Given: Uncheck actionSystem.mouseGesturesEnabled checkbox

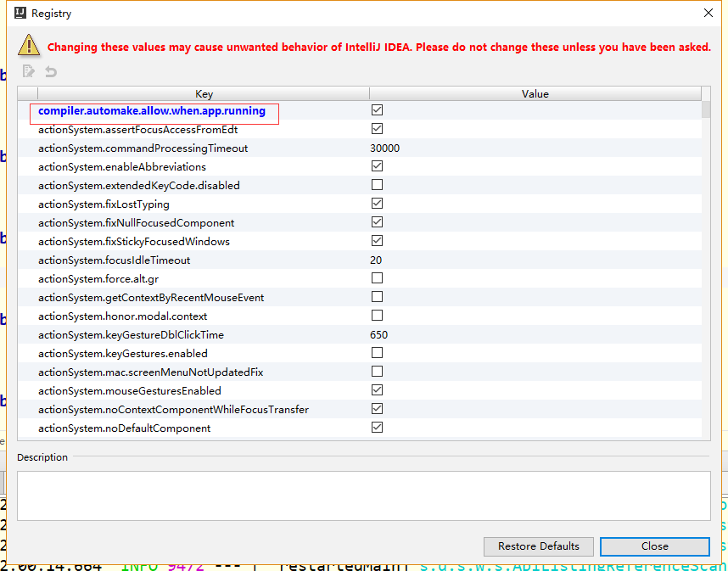Looking at the screenshot, I should pyautogui.click(x=377, y=390).
